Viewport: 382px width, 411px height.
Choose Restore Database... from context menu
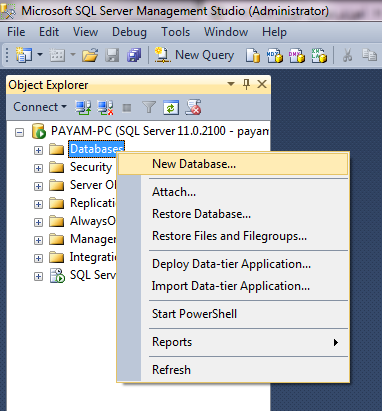click(233, 214)
